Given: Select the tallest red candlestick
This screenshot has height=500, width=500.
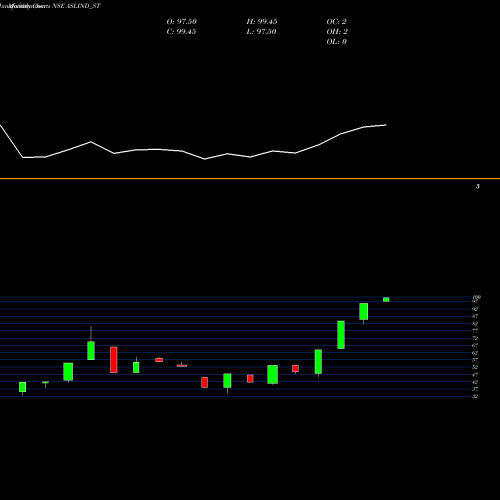Looking at the screenshot, I should pos(114,360).
